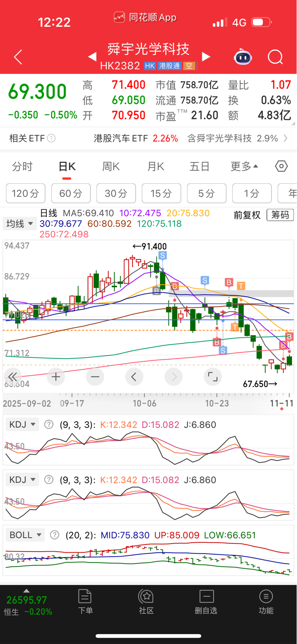Choose the 60分 period button
This screenshot has width=297, height=644.
click(x=71, y=193)
